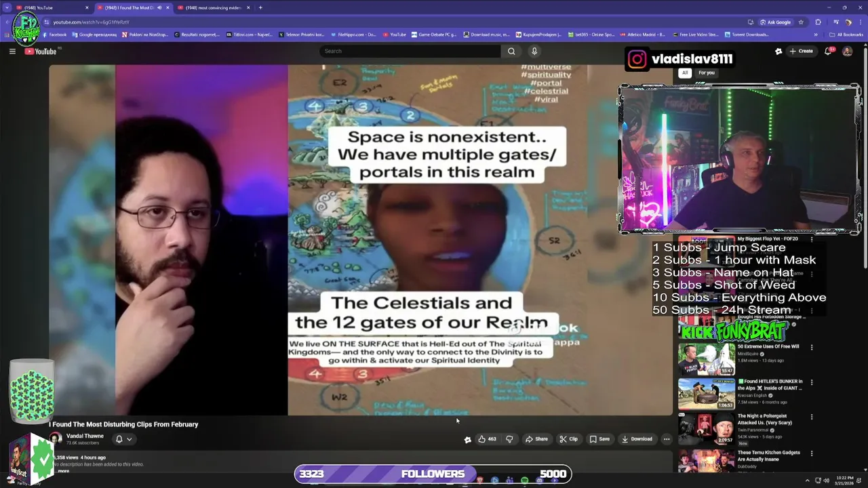Image resolution: width=868 pixels, height=488 pixels.
Task: Select the All filter chip
Action: 685,73
